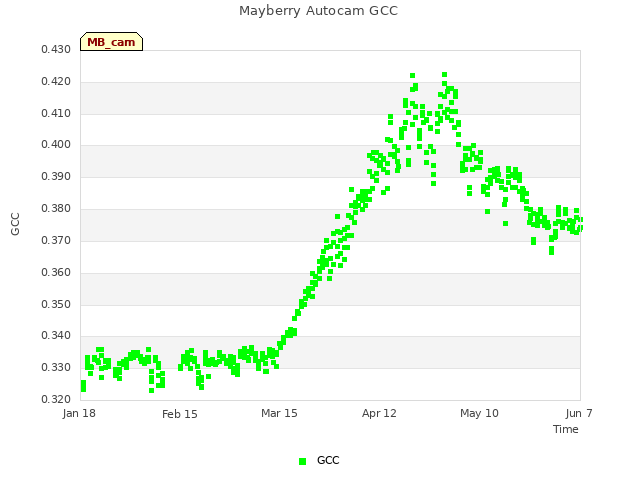Click the green GCC legend swatch

302,461
